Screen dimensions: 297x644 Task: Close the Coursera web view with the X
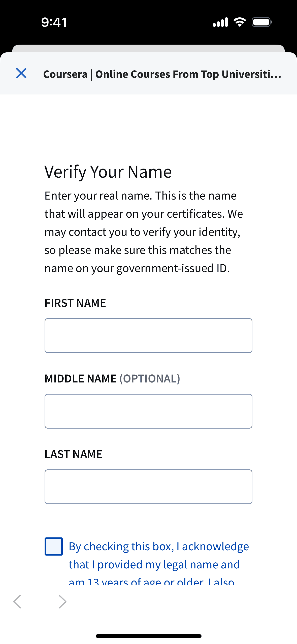pyautogui.click(x=21, y=73)
